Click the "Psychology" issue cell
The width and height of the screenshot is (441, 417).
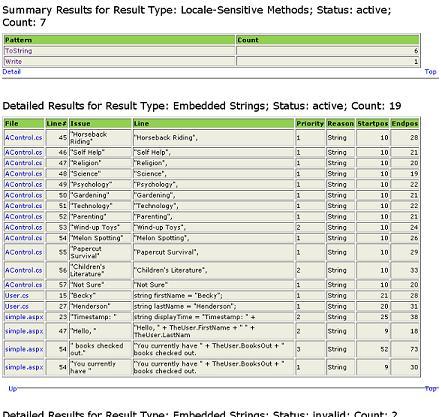pyautogui.click(x=100, y=184)
